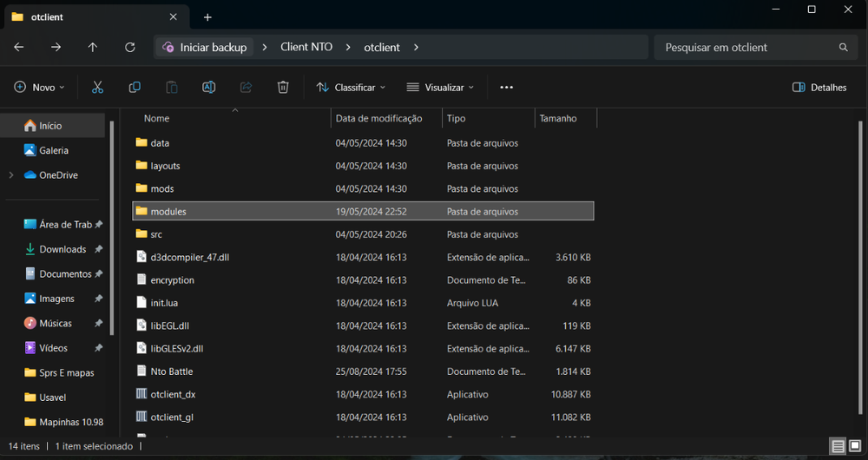Add a new tab with plus button
The image size is (868, 460).
(207, 17)
